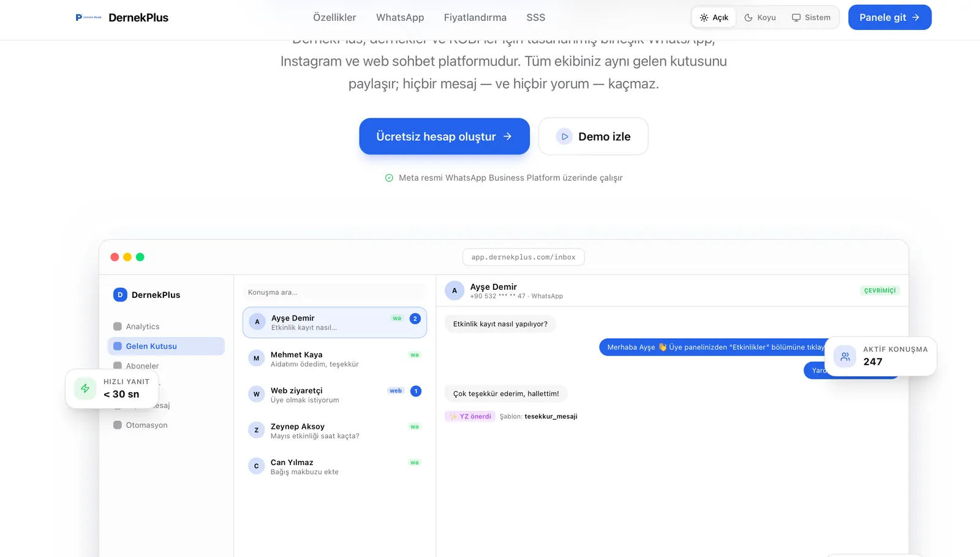The width and height of the screenshot is (980, 557).
Task: Click the green check icon beside Meta text
Action: pos(389,178)
